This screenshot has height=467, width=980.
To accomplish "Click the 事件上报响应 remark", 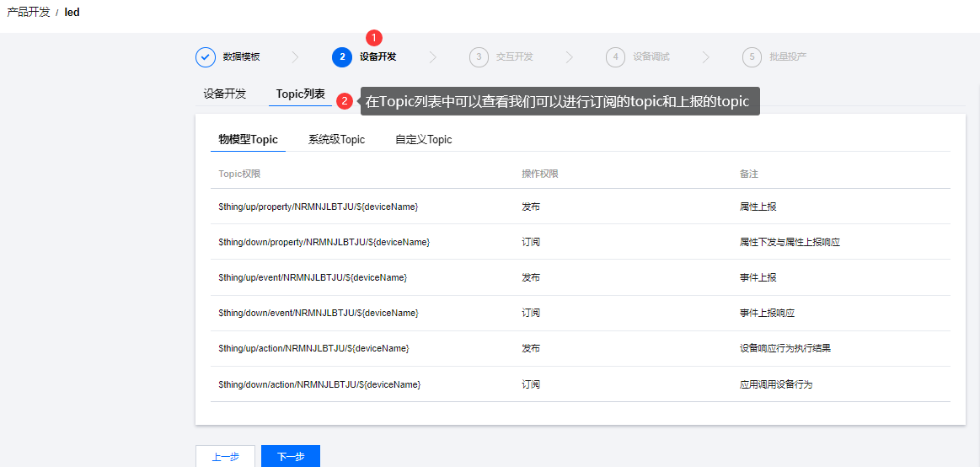I will pos(767,313).
